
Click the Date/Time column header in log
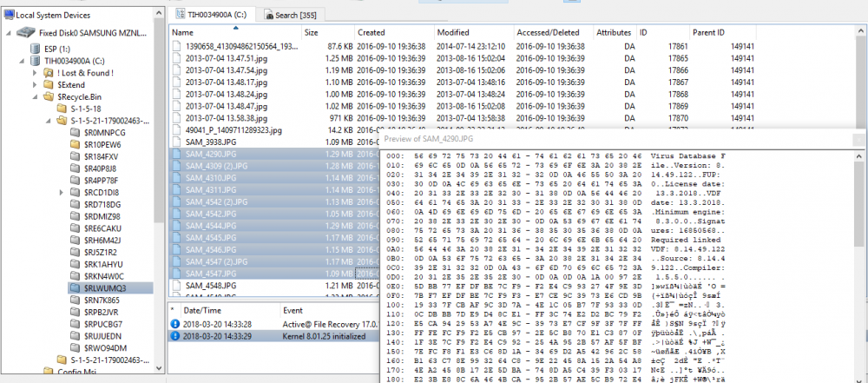pyautogui.click(x=230, y=310)
